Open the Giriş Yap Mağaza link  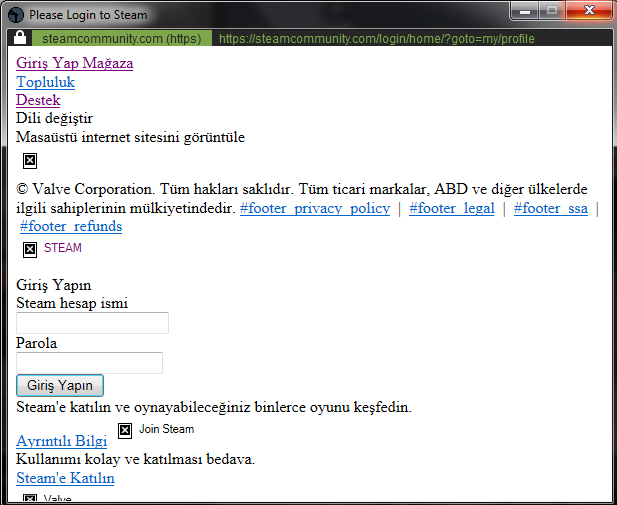tap(74, 63)
